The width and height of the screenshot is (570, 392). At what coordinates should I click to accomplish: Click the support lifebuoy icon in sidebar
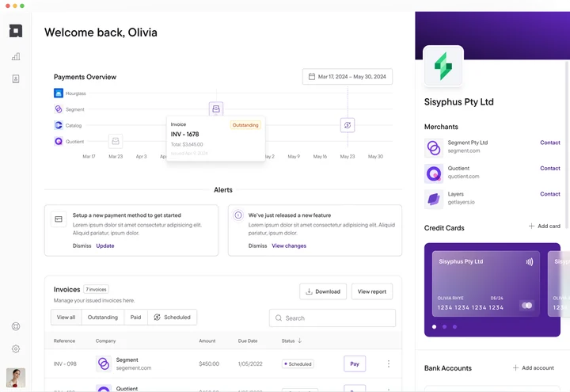click(16, 326)
